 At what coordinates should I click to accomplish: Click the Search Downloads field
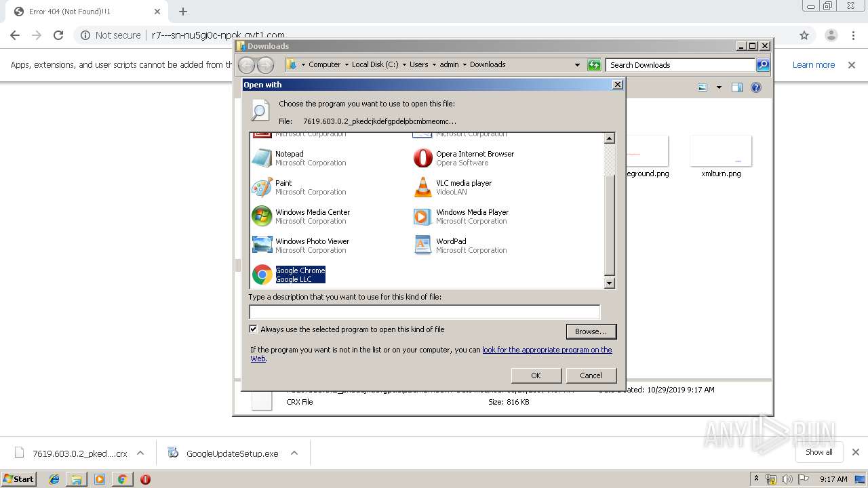(x=680, y=65)
